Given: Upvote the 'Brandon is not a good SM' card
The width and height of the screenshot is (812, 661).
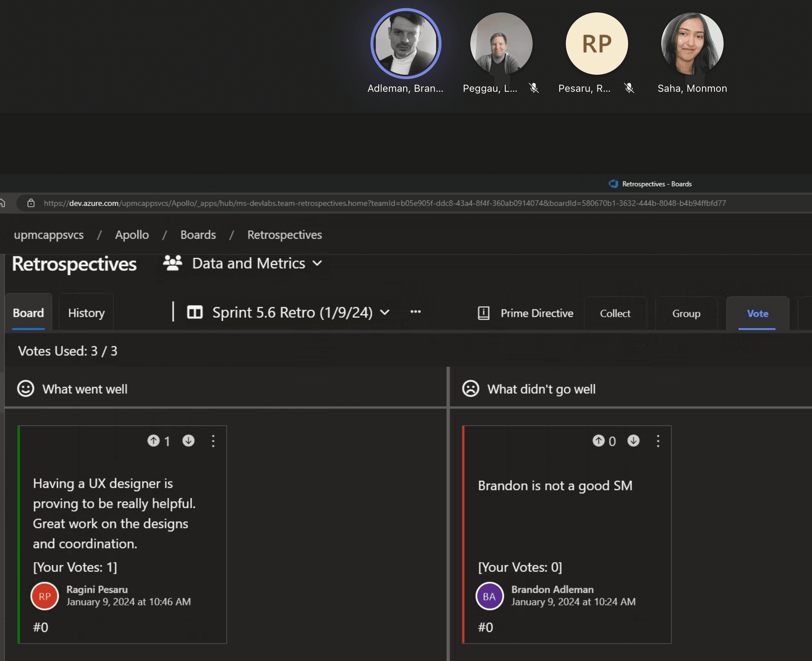Looking at the screenshot, I should pos(598,441).
